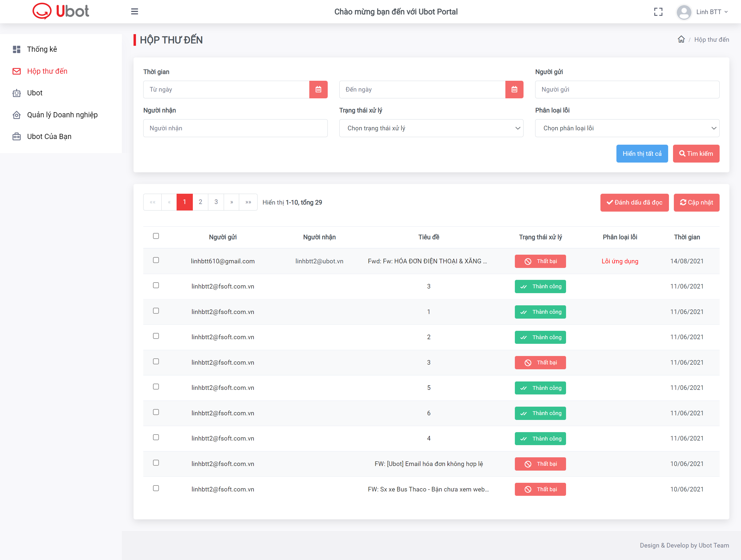Screen dimensions: 741x560
Task: Click Thành công badge for subject 4
Action: [540, 438]
